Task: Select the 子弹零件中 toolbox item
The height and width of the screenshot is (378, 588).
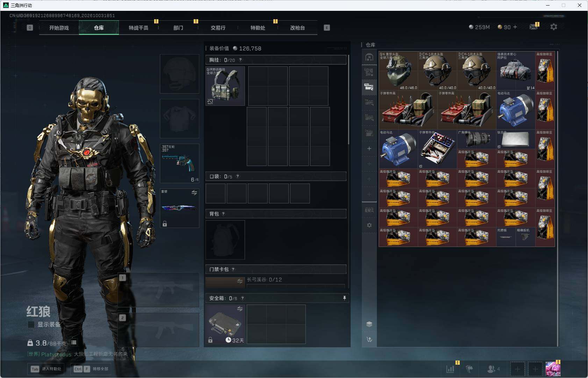Action: tap(437, 149)
